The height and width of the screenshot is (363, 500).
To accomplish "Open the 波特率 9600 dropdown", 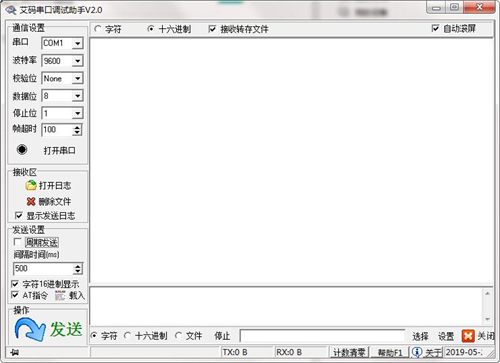I will coord(77,61).
